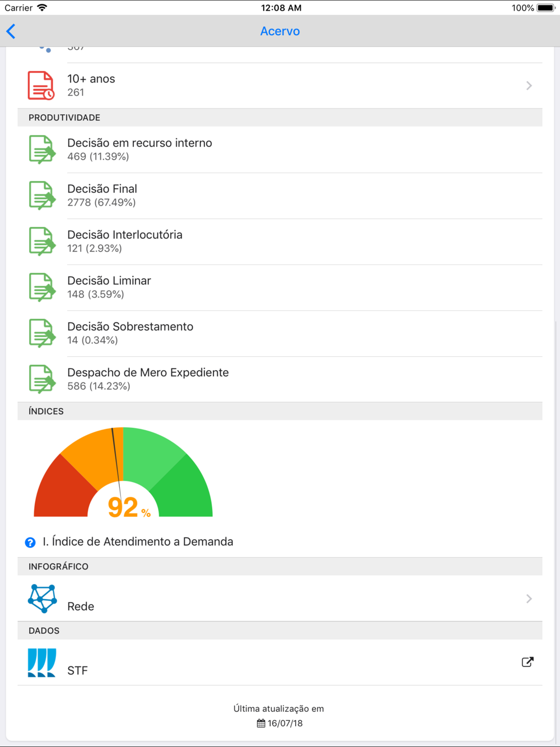Tap the Decisão Final green document icon

[x=43, y=195]
